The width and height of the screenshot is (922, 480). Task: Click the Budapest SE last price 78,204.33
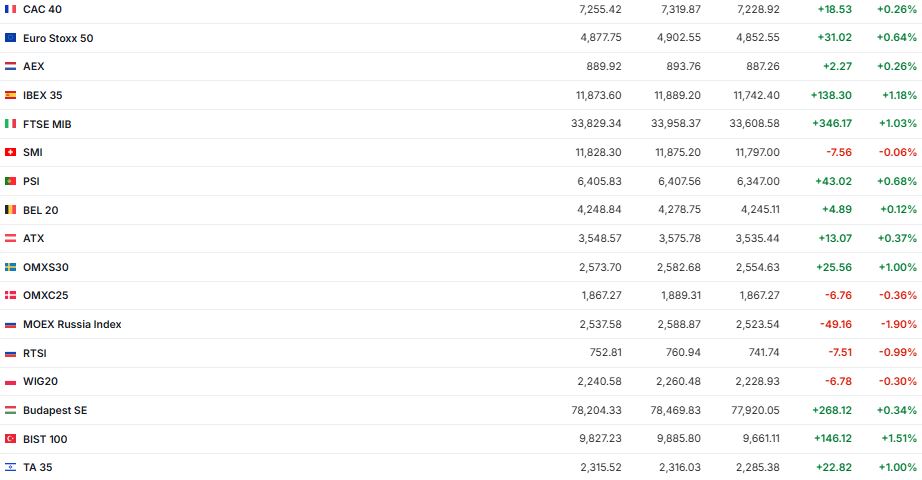click(x=594, y=410)
